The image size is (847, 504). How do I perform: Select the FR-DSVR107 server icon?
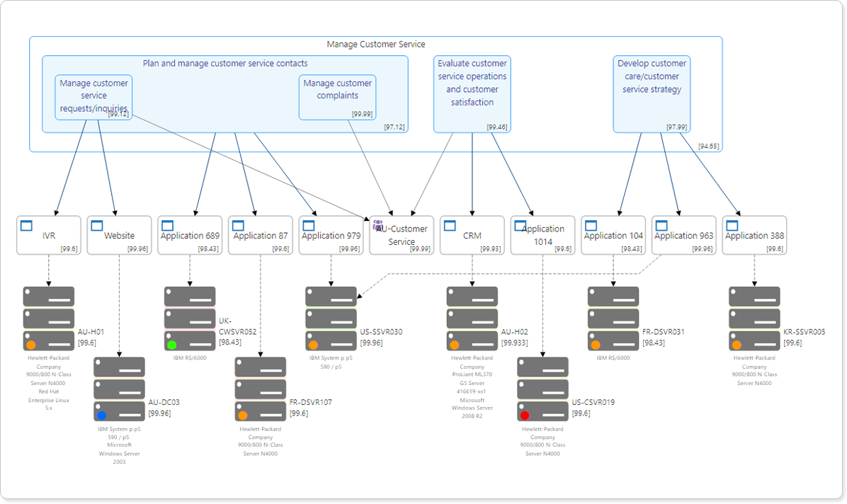point(261,388)
